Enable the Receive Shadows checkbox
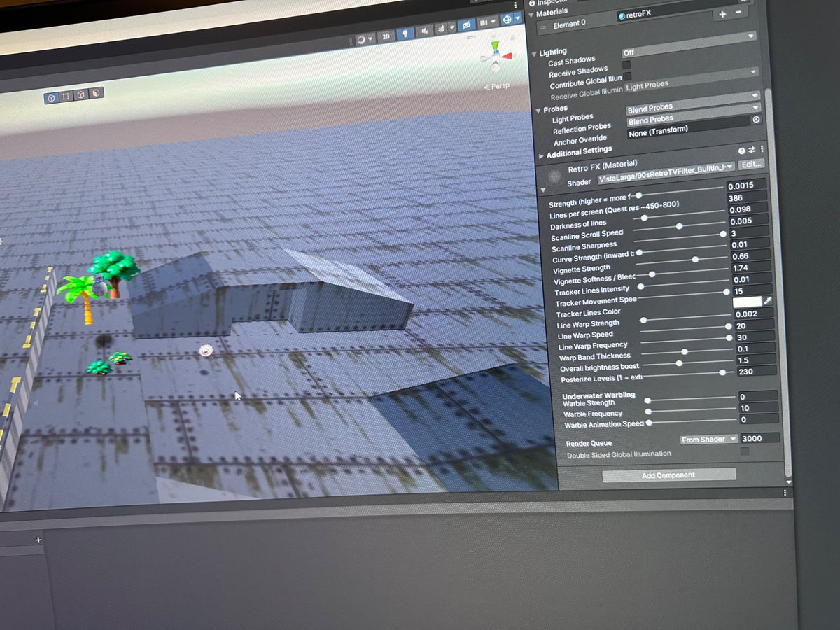 click(626, 64)
